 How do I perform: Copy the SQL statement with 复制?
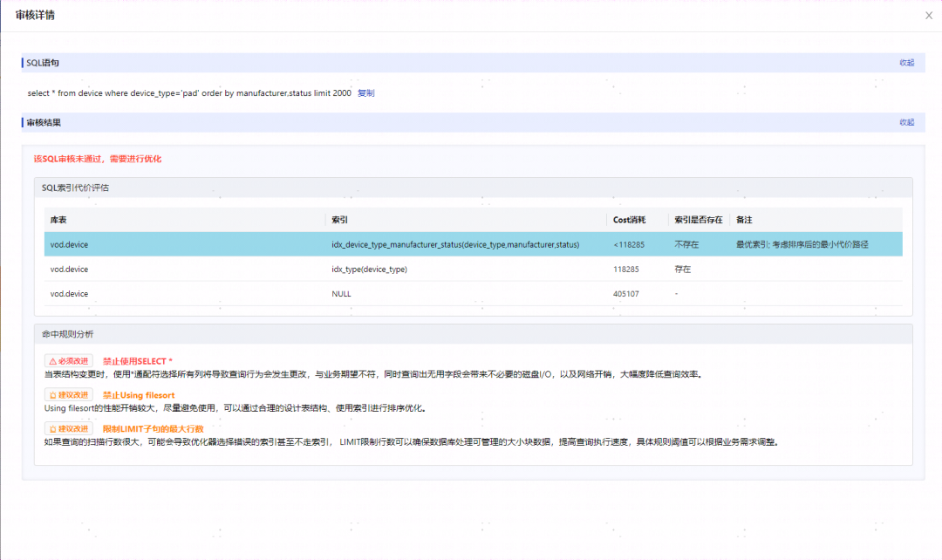pos(365,93)
